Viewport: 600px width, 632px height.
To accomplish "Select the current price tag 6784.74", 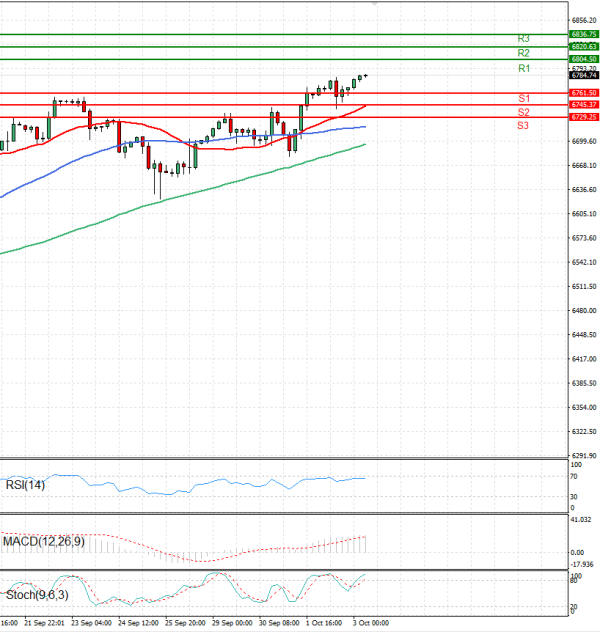I will 583,75.
